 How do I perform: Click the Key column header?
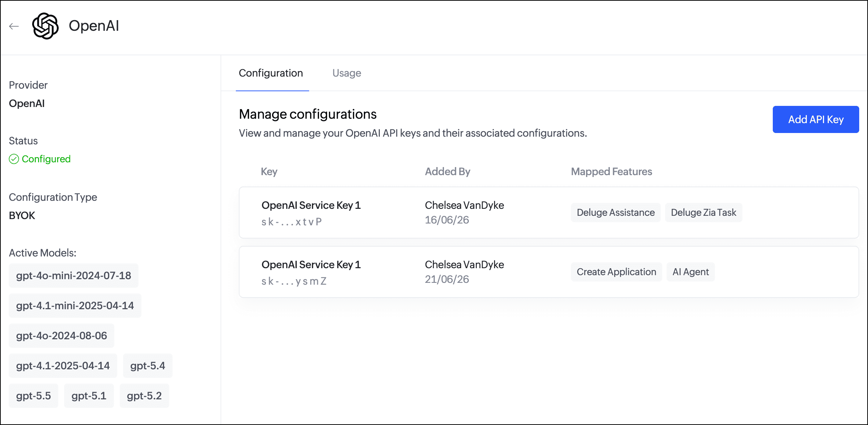269,171
